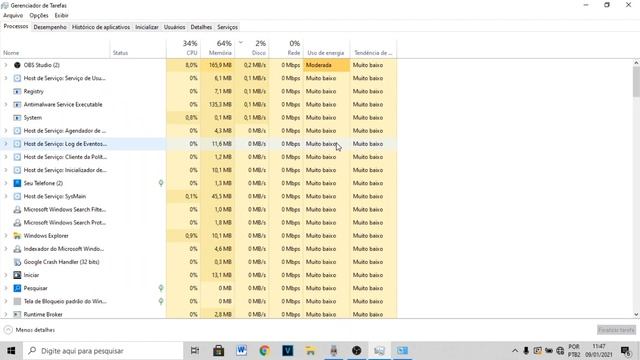Expand Host de Serviço: Agendador de row

6,131
